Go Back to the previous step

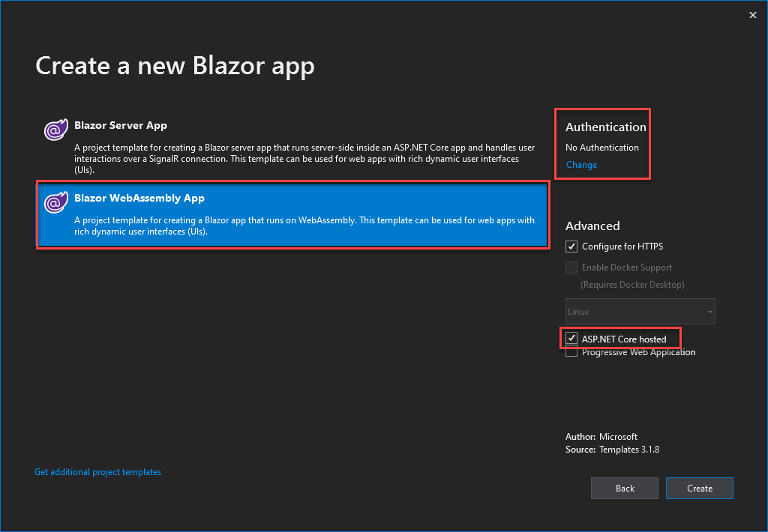[624, 488]
